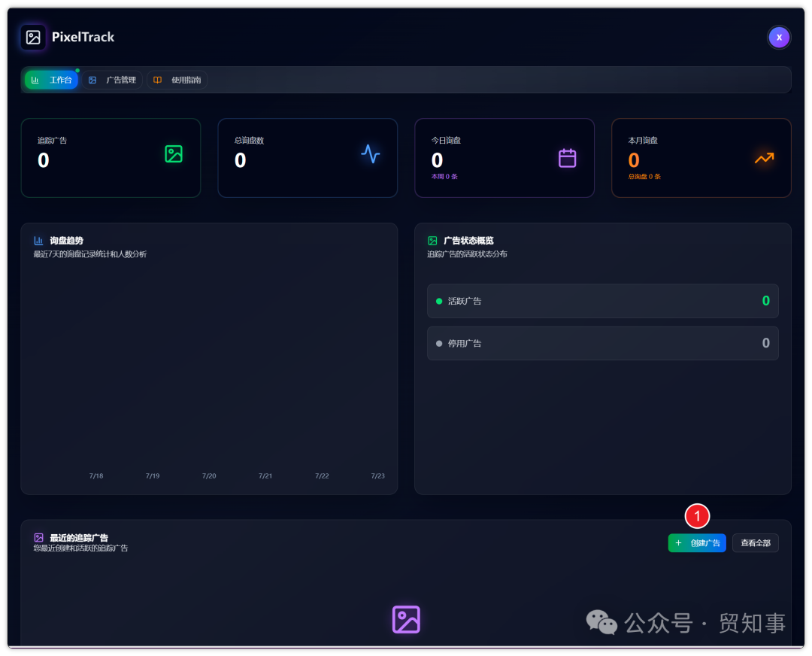Switch to the 广告管理 tab

(113, 79)
